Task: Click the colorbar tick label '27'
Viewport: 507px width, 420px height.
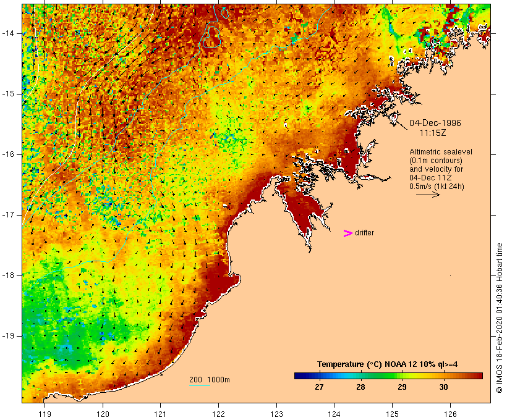Action: coord(319,387)
